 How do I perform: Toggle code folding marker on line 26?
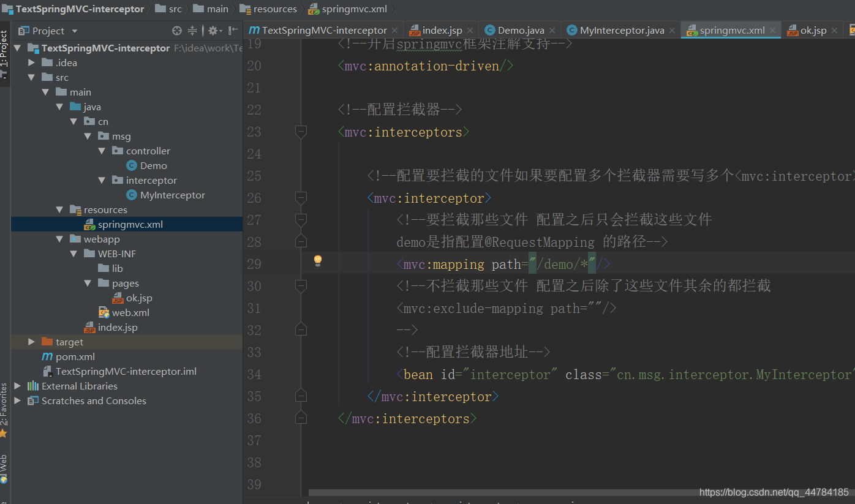tap(301, 198)
